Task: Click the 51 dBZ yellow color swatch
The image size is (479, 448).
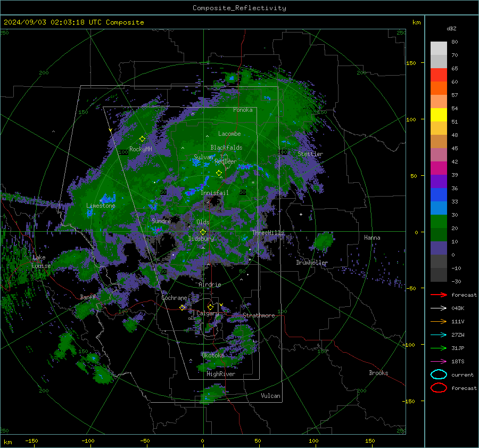Action: [x=439, y=115]
